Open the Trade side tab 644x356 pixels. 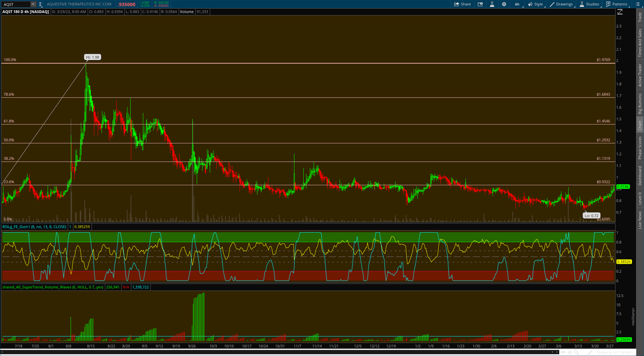(639, 18)
